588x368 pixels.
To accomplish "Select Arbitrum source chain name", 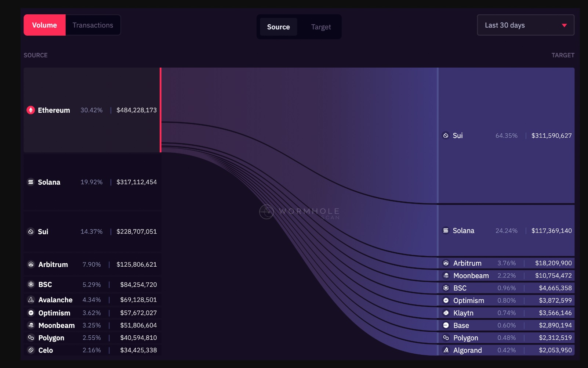I will click(53, 264).
